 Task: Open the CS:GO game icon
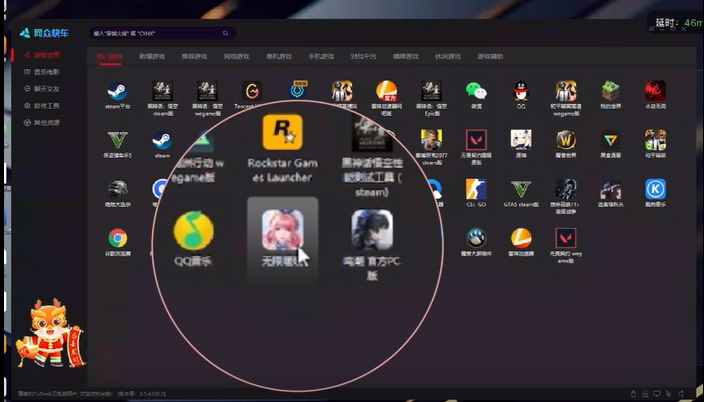click(476, 189)
